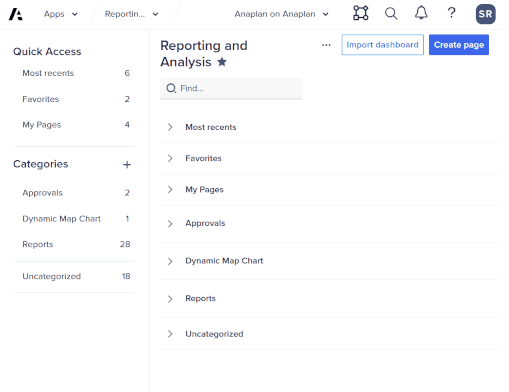Open the model map icon
The height and width of the screenshot is (392, 509).
coord(361,13)
